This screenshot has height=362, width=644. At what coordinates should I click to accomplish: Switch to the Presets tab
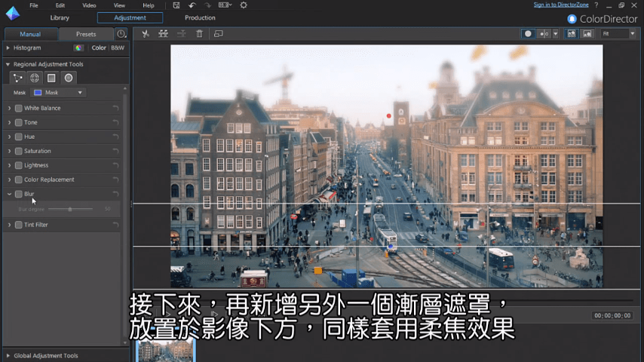point(86,34)
